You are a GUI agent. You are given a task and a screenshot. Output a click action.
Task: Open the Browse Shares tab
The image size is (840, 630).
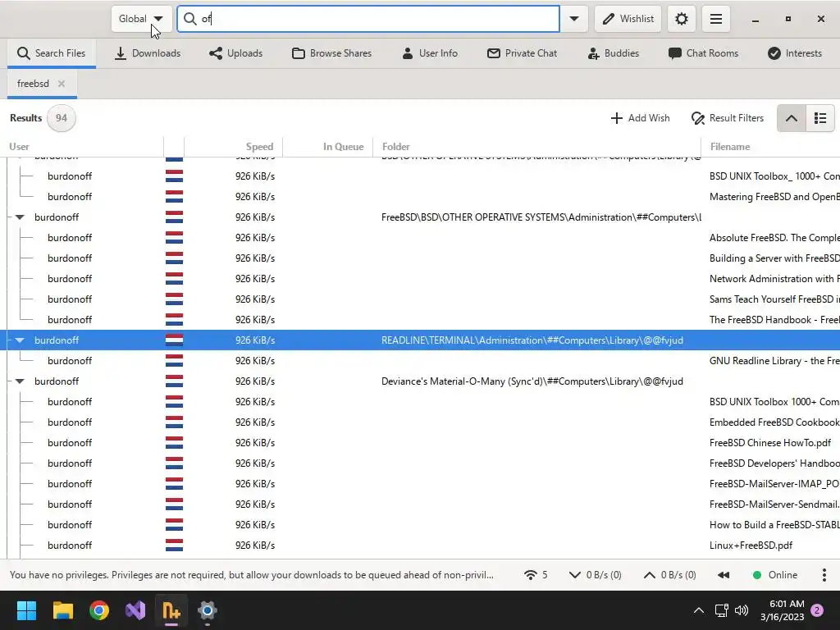(331, 53)
